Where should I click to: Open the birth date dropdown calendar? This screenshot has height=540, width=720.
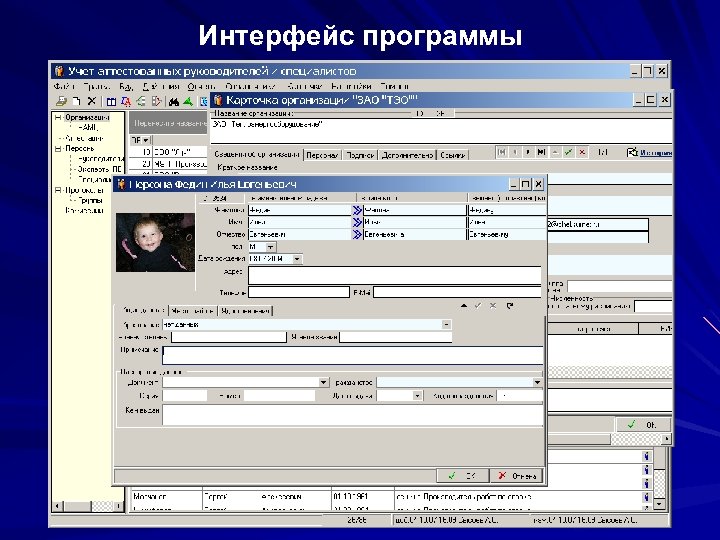(x=297, y=259)
